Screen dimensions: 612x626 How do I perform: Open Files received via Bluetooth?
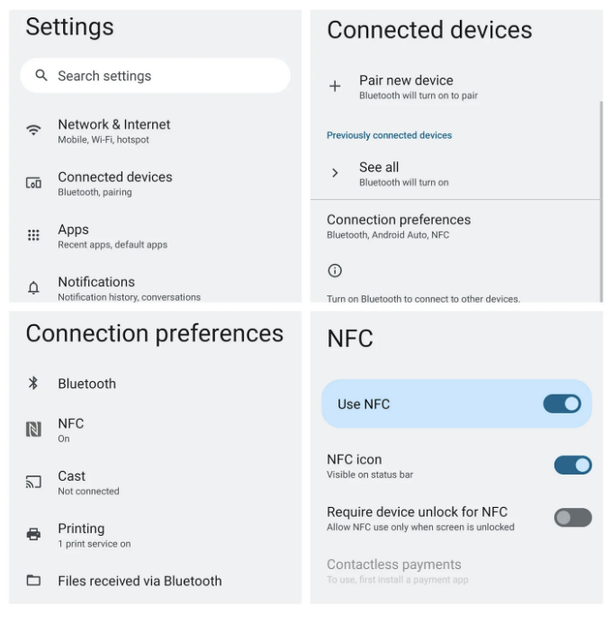tap(155, 580)
